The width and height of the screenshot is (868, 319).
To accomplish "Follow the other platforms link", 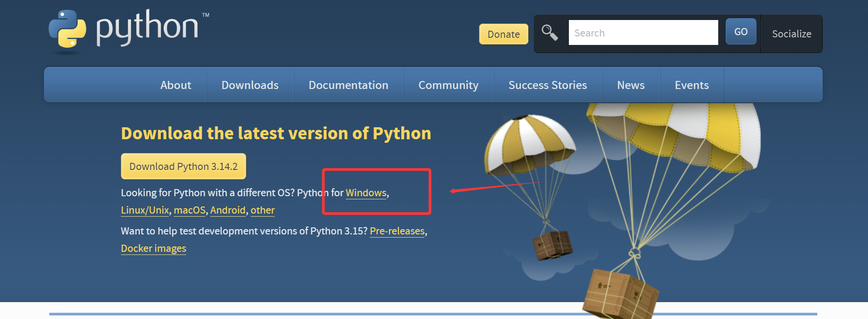I will (x=263, y=210).
